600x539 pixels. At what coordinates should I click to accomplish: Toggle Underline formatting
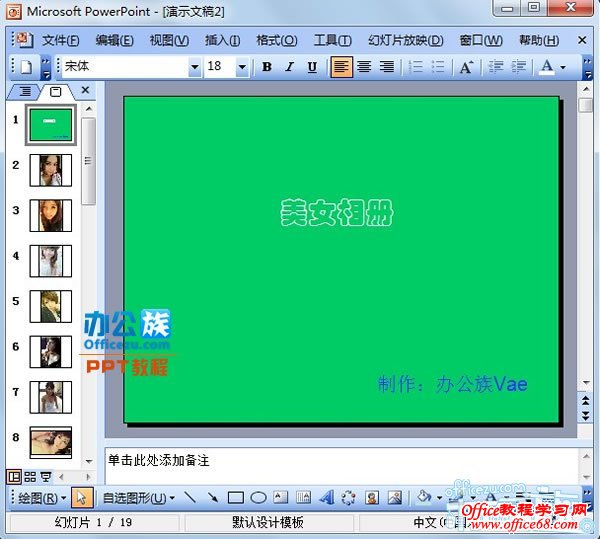click(312, 67)
